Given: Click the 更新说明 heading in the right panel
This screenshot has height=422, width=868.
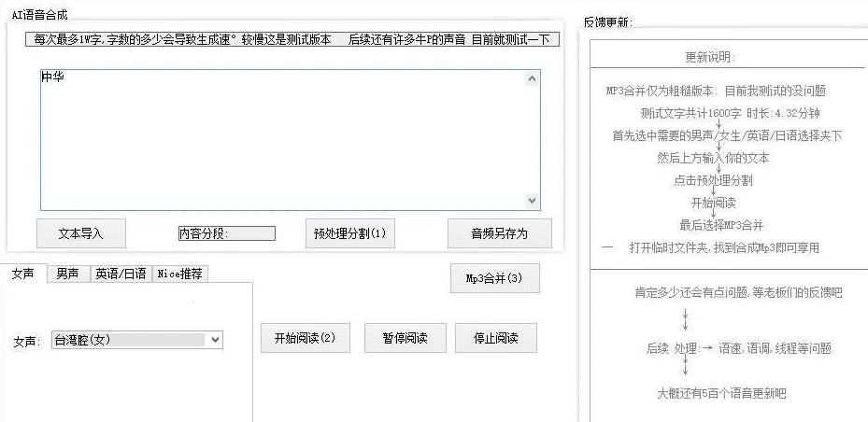Looking at the screenshot, I should (709, 57).
